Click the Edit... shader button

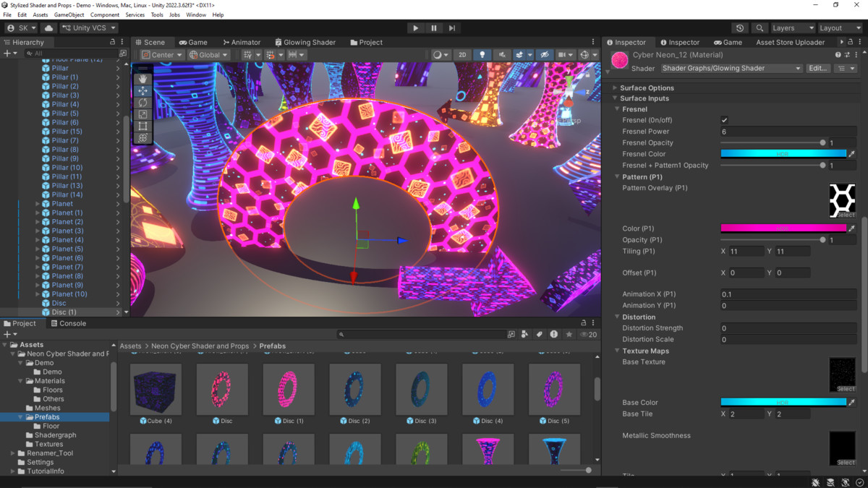(818, 69)
